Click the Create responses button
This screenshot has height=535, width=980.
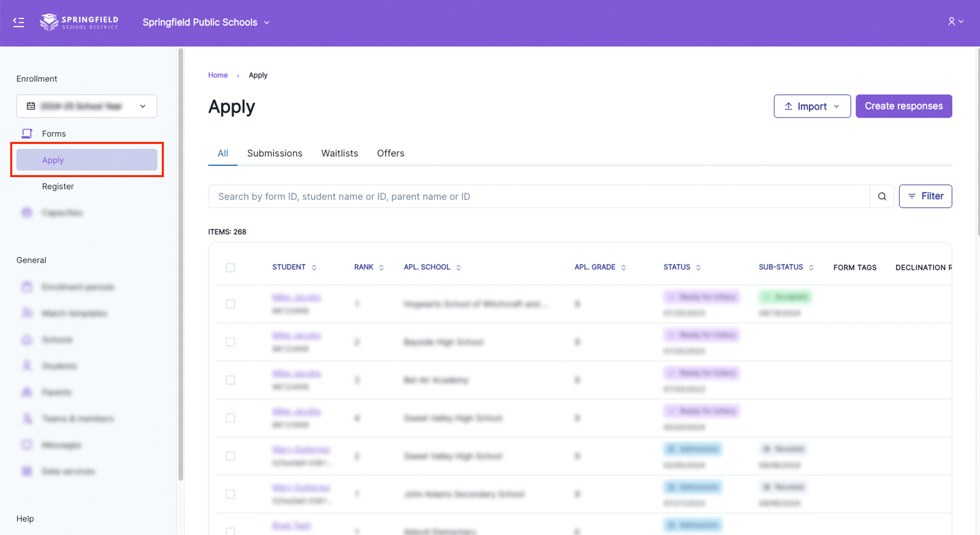903,106
